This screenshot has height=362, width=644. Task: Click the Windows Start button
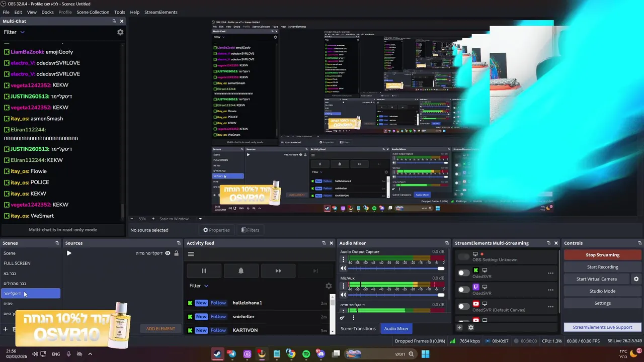(x=425, y=354)
